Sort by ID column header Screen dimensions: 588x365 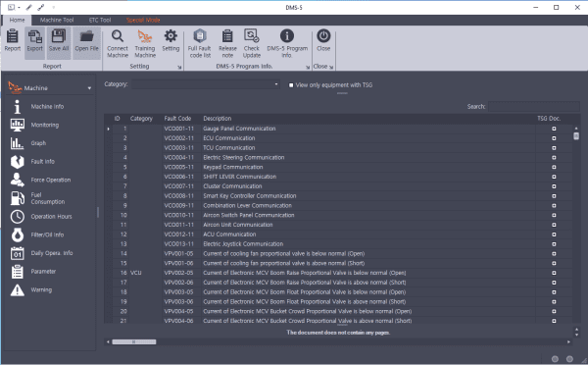pyautogui.click(x=117, y=119)
